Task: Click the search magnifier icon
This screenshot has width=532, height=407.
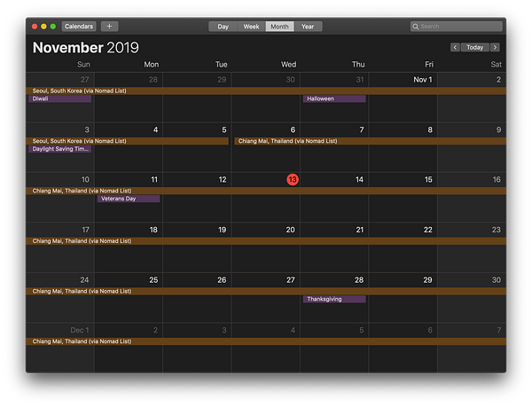Action: (x=415, y=27)
